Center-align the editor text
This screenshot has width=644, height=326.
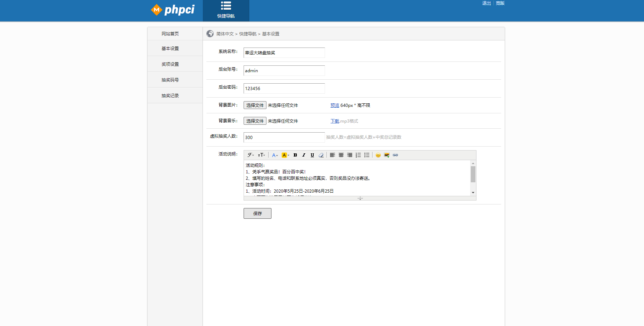pyautogui.click(x=341, y=155)
